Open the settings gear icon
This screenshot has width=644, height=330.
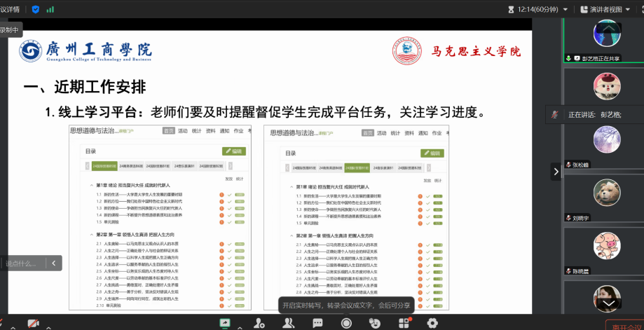pos(432,323)
